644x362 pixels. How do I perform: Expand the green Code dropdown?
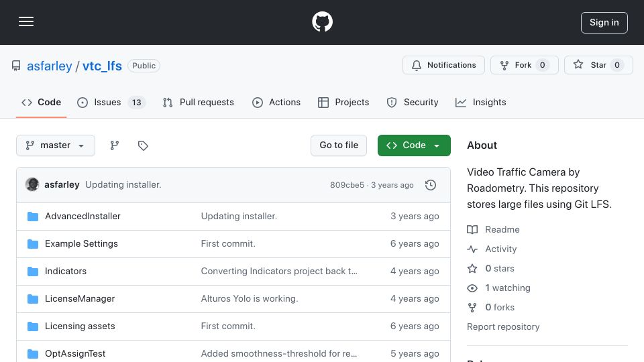pos(414,145)
